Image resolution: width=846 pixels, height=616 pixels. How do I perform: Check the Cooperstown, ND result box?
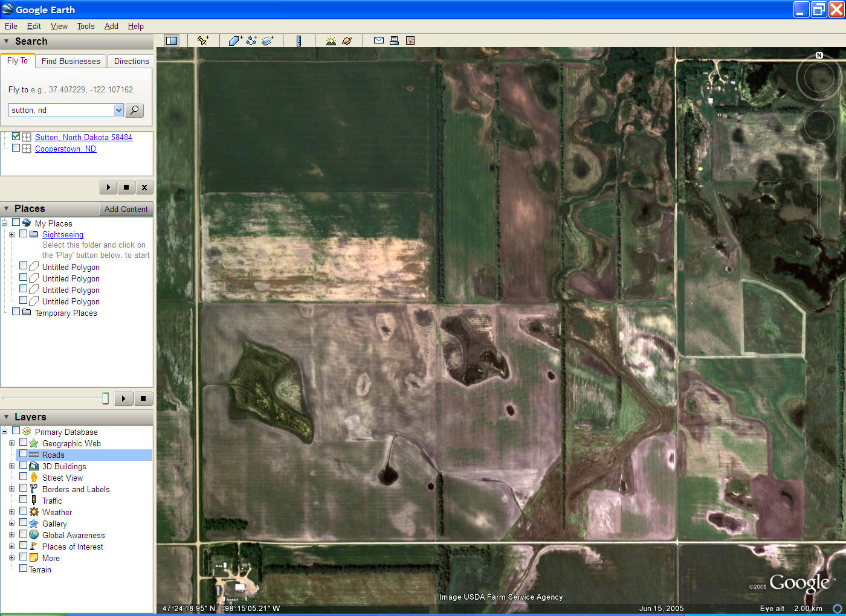point(16,148)
